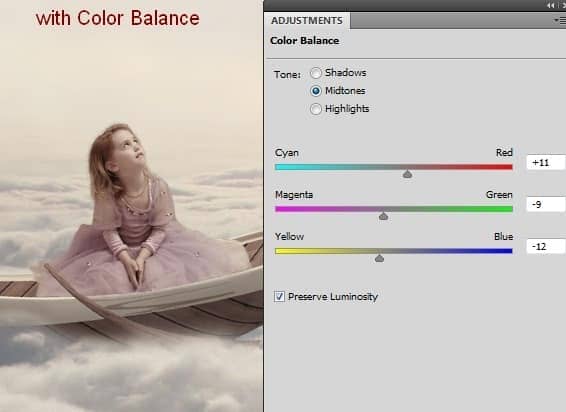Click the Magenta-Green slider handle
The height and width of the screenshot is (412, 566).
point(383,216)
